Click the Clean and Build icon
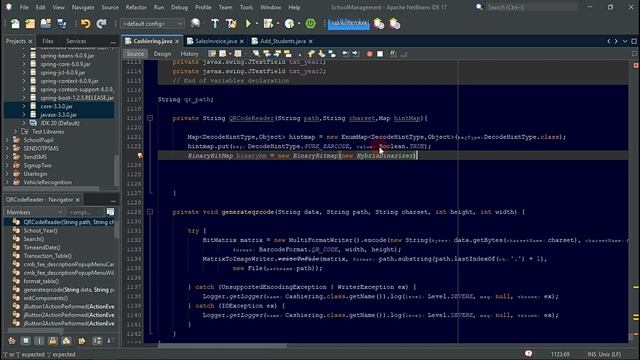This screenshot has width=640, height=360. (x=231, y=24)
